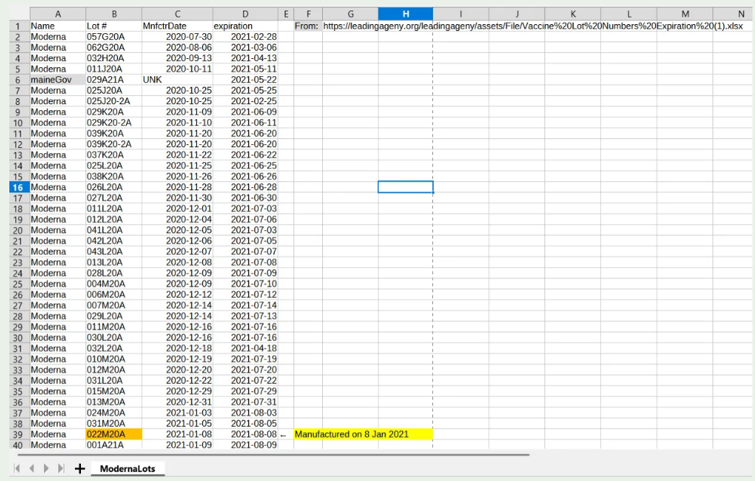
Task: Click the next sheet arrow
Action: (46, 468)
